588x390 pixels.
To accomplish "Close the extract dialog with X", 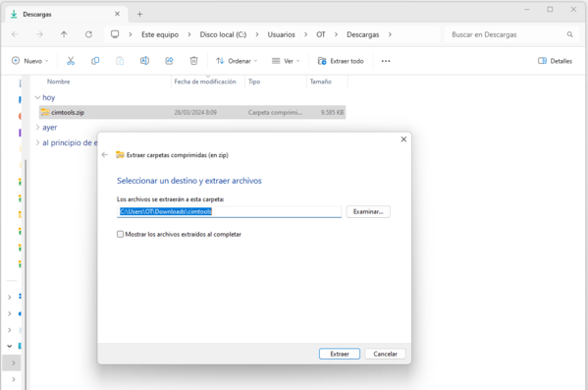I will pos(403,139).
